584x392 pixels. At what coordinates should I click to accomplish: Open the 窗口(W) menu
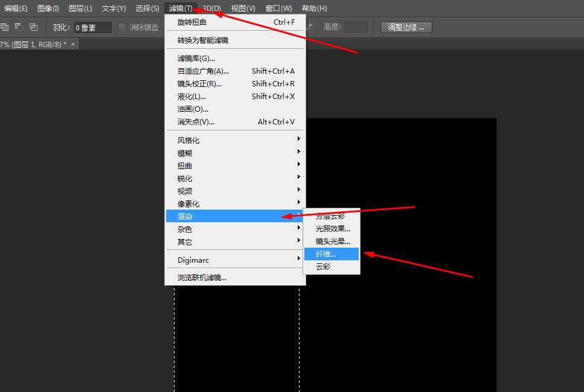278,8
